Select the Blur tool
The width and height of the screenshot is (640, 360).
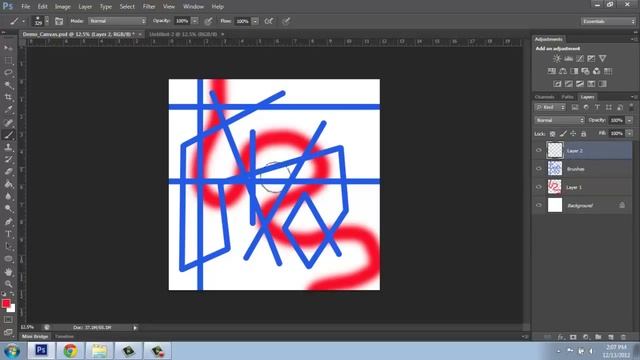[x=8, y=196]
